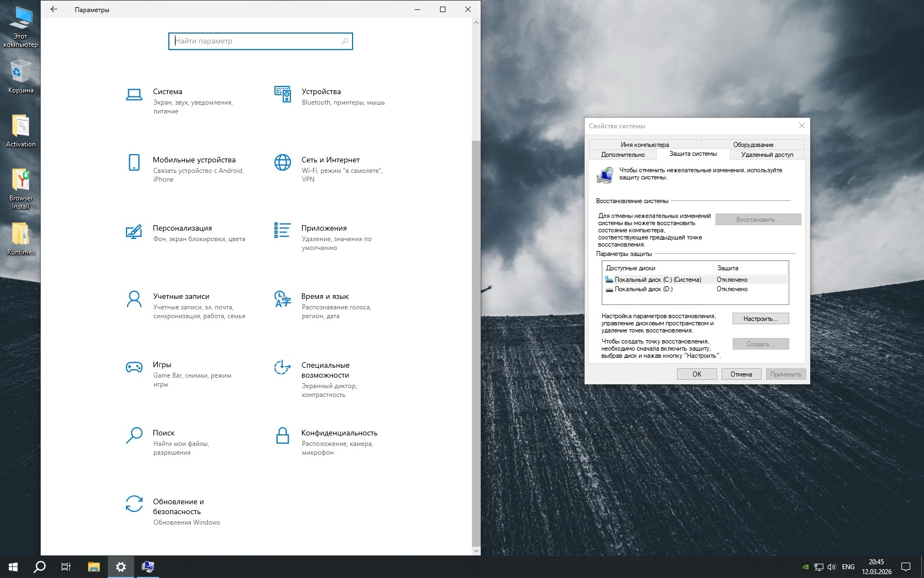Open the Поиск magnifier icon in settings
Viewport: 924px width, 578px height.
pos(134,435)
